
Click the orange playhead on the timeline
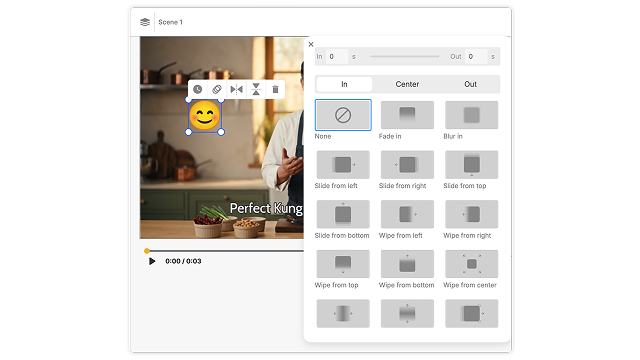tap(147, 251)
